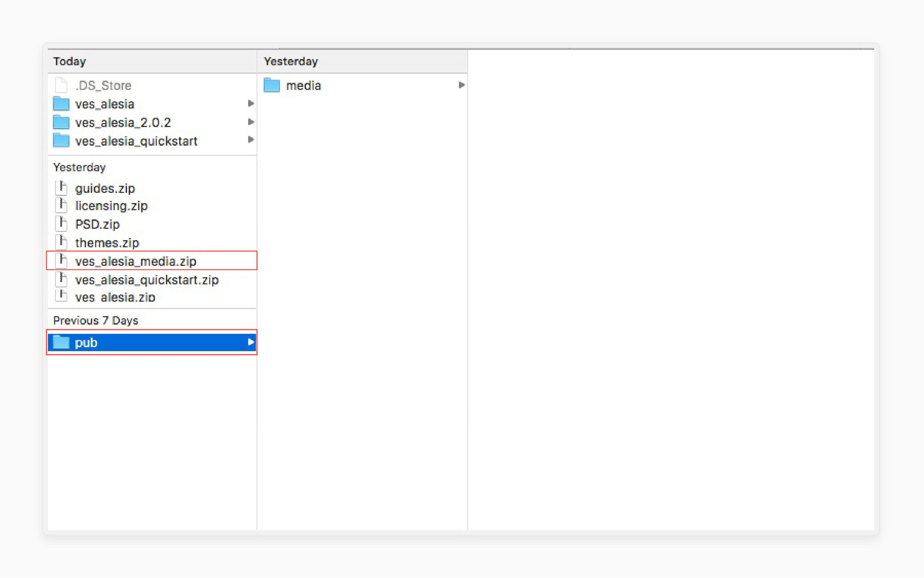Click the PSD.zip archive icon

point(61,224)
